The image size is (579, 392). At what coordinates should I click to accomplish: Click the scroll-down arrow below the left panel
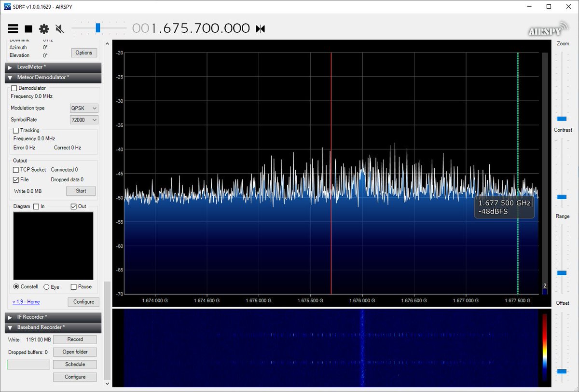(106, 383)
